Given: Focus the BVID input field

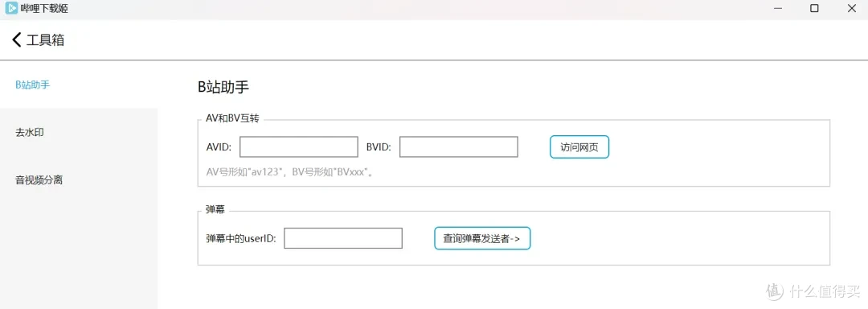Looking at the screenshot, I should [x=459, y=146].
